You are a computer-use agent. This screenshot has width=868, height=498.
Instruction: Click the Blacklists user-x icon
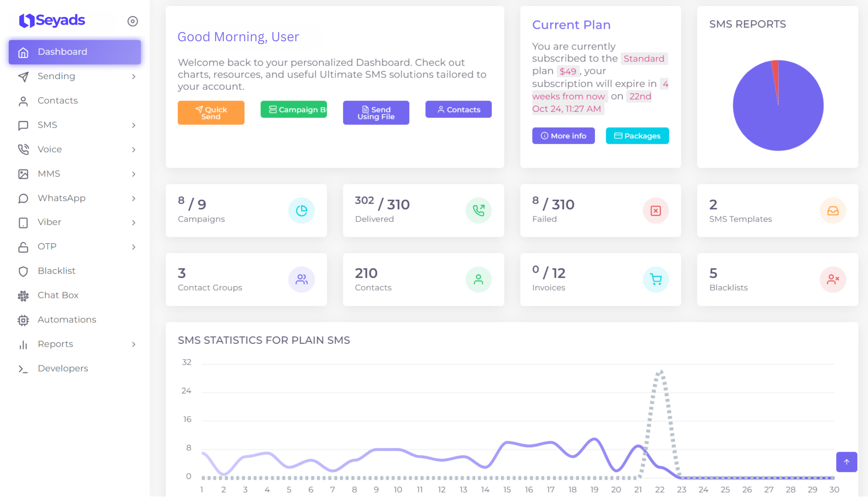833,280
